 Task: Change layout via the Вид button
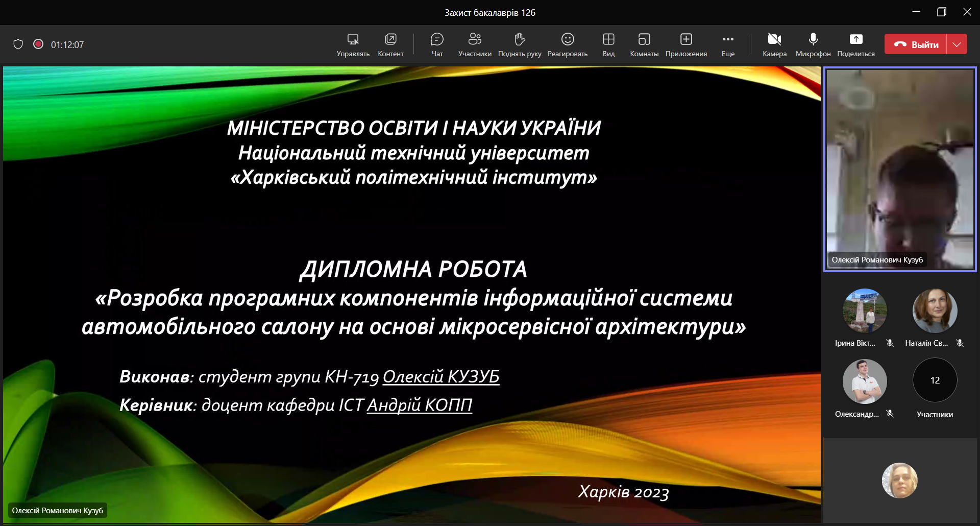coord(608,45)
